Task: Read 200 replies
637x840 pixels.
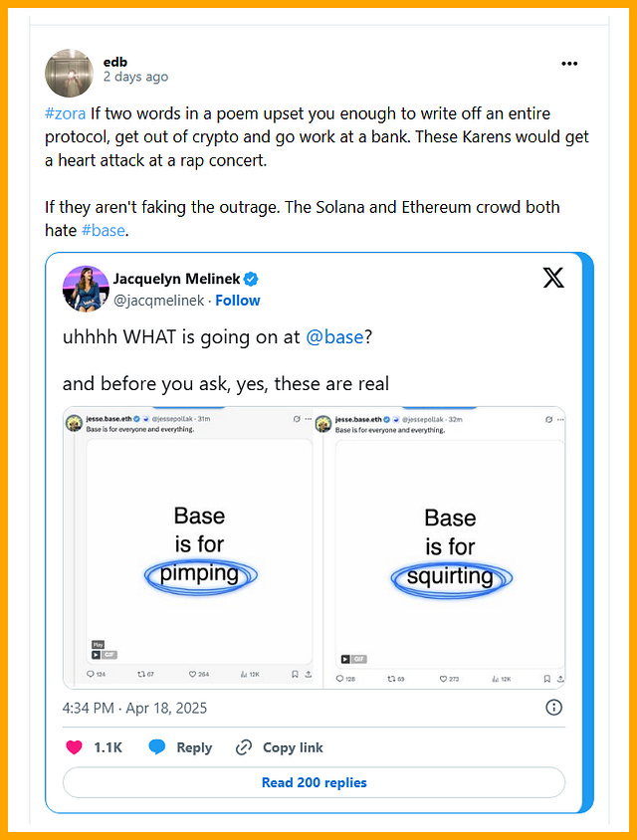Action: click(315, 782)
